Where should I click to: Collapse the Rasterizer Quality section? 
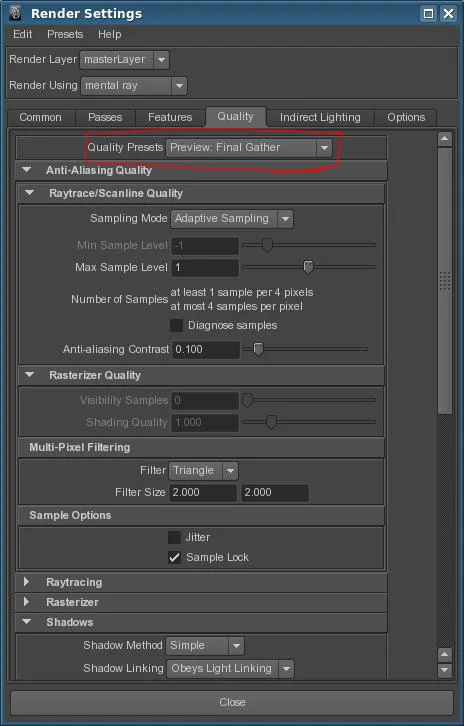click(30, 375)
